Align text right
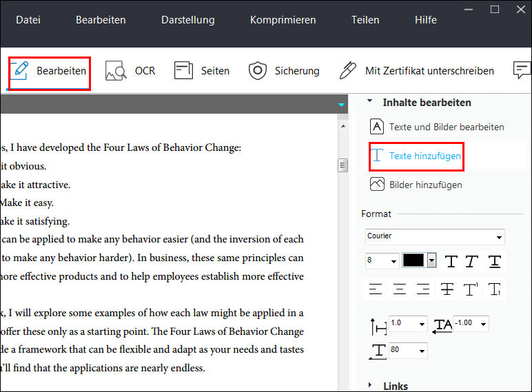532x392 pixels. 423,289
